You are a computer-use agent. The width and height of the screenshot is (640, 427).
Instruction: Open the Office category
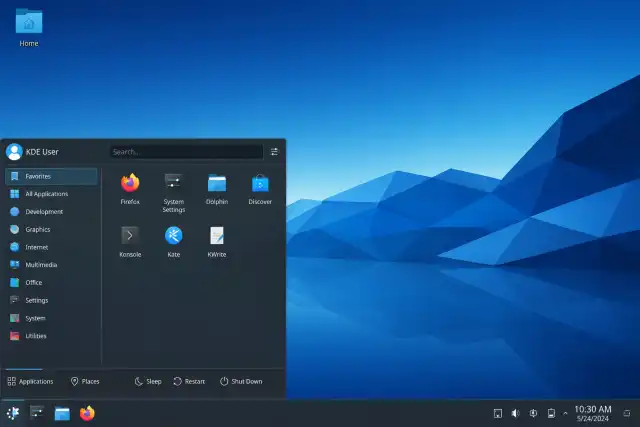click(x=51, y=282)
